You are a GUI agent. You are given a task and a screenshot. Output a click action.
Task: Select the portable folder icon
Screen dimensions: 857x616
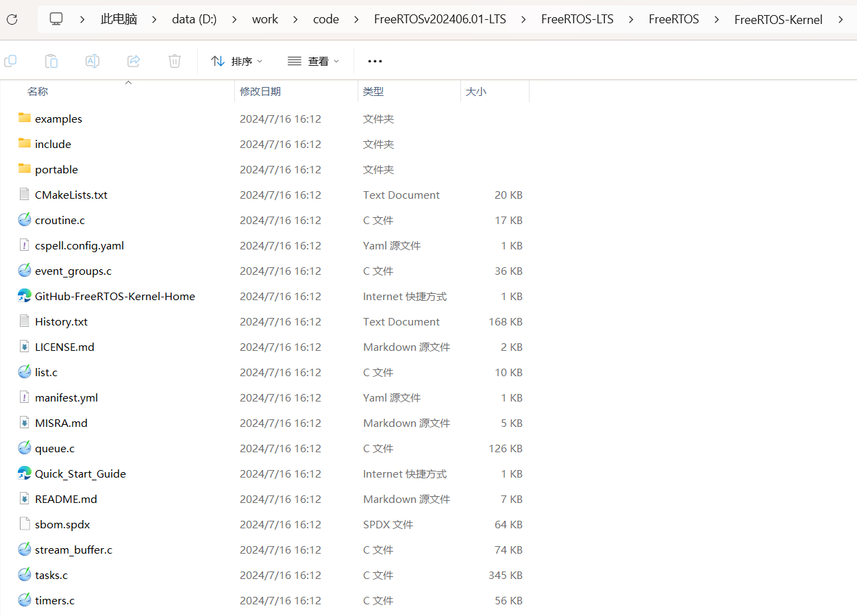pyautogui.click(x=25, y=169)
